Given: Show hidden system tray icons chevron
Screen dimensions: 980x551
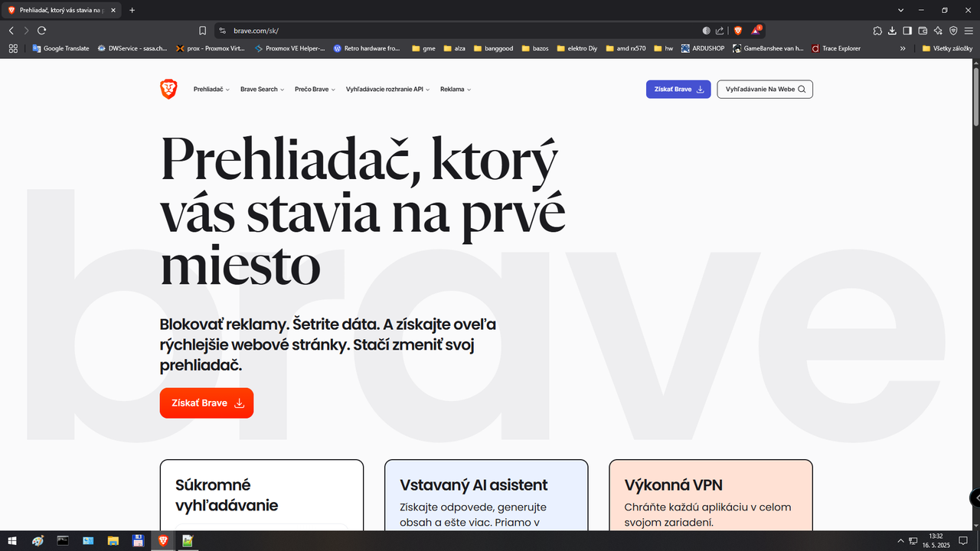Looking at the screenshot, I should pos(901,540).
